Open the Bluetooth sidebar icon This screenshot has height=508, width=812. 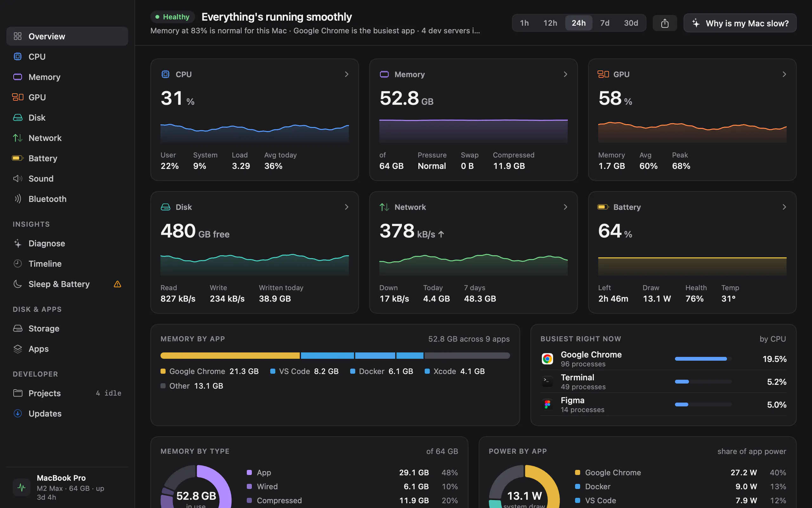pyautogui.click(x=17, y=199)
